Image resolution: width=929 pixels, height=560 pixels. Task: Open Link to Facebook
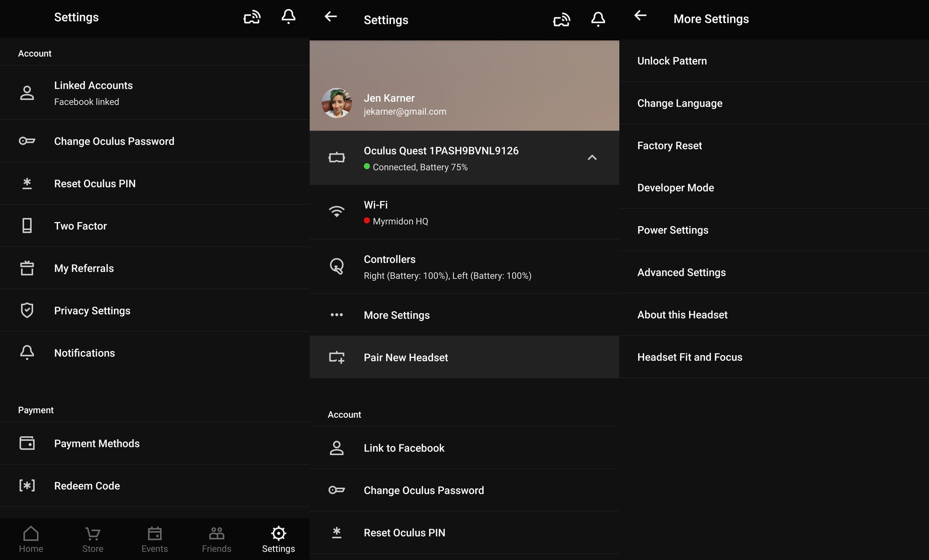pos(404,448)
